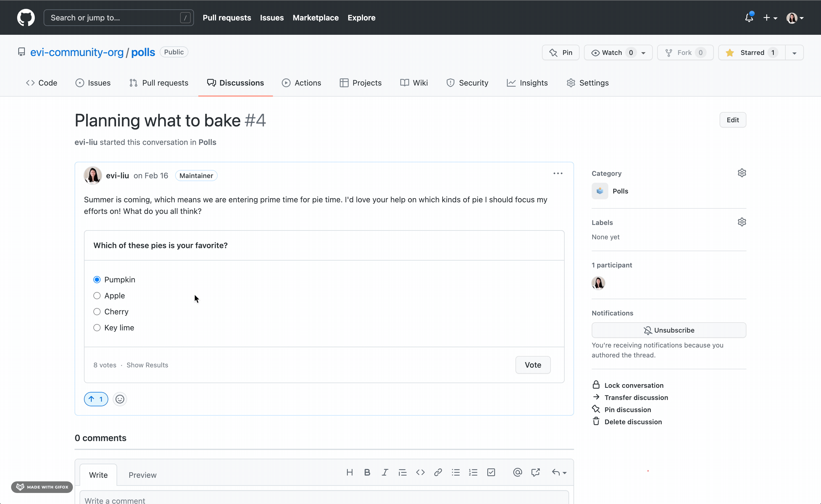The image size is (821, 504).
Task: Select the Pumpkin radio button option
Action: [x=97, y=280]
